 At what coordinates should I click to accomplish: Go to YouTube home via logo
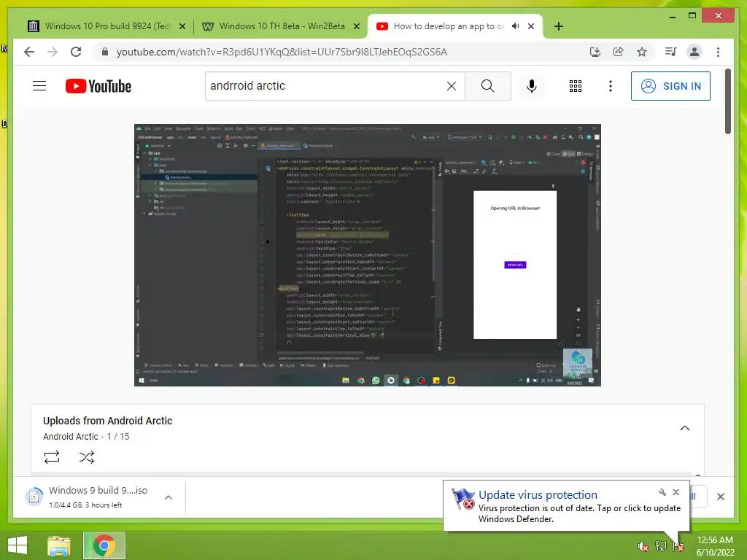click(98, 86)
